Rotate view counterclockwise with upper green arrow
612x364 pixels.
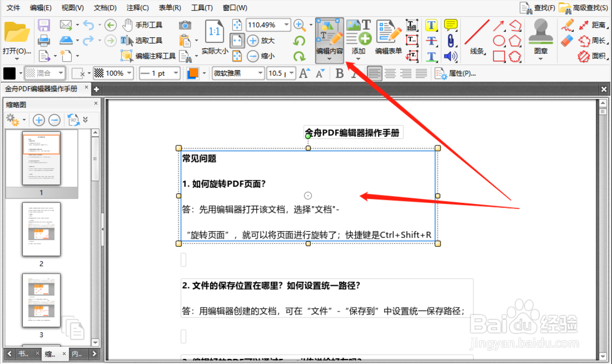pos(299,40)
